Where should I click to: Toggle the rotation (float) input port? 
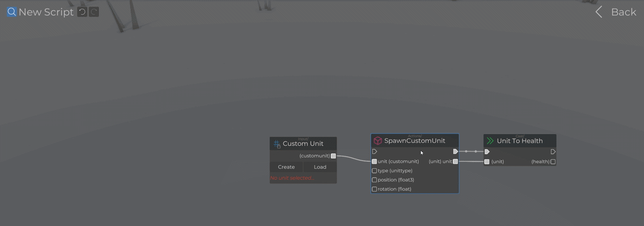point(374,189)
